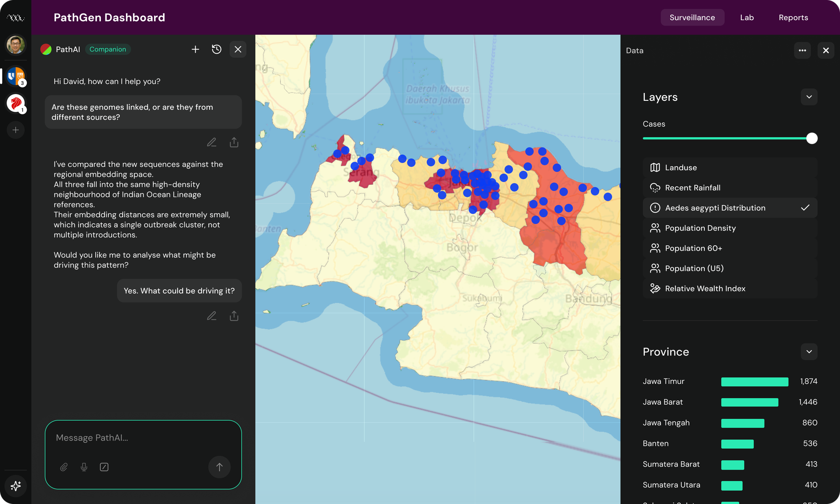
Task: Adjust the Cases slider handle
Action: pos(812,138)
